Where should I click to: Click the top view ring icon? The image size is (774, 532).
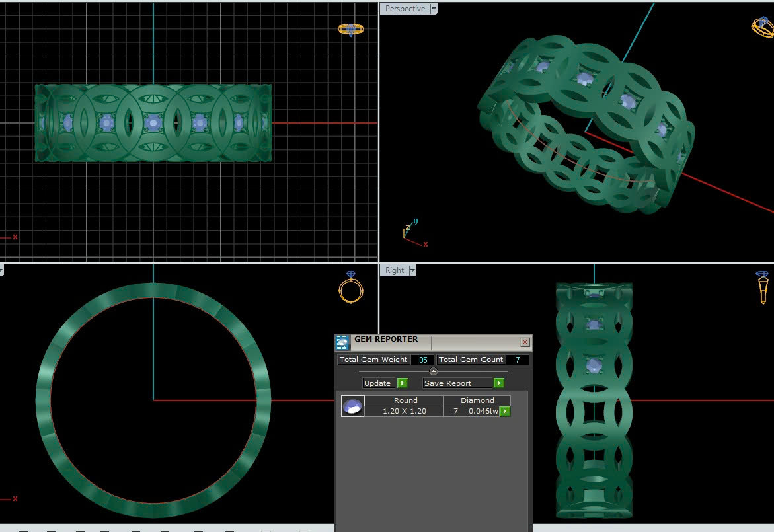point(350,29)
